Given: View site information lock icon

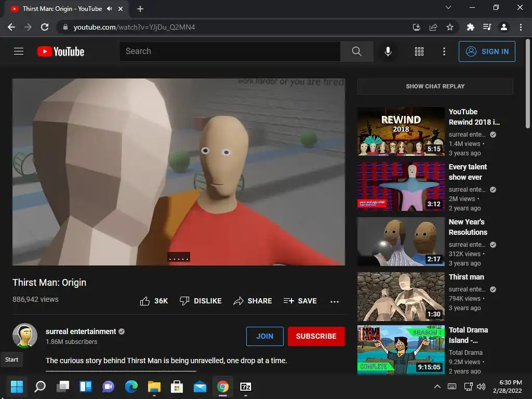Looking at the screenshot, I should click(65, 27).
